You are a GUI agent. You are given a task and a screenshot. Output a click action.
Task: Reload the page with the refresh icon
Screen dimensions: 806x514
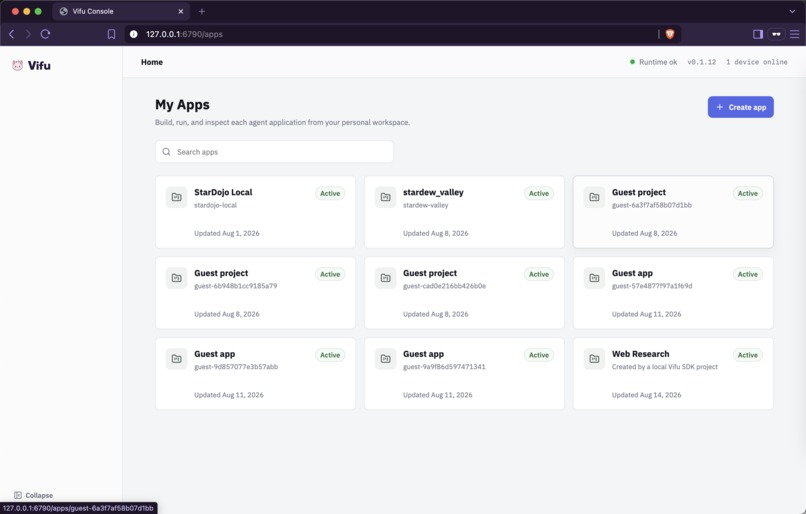tap(45, 34)
